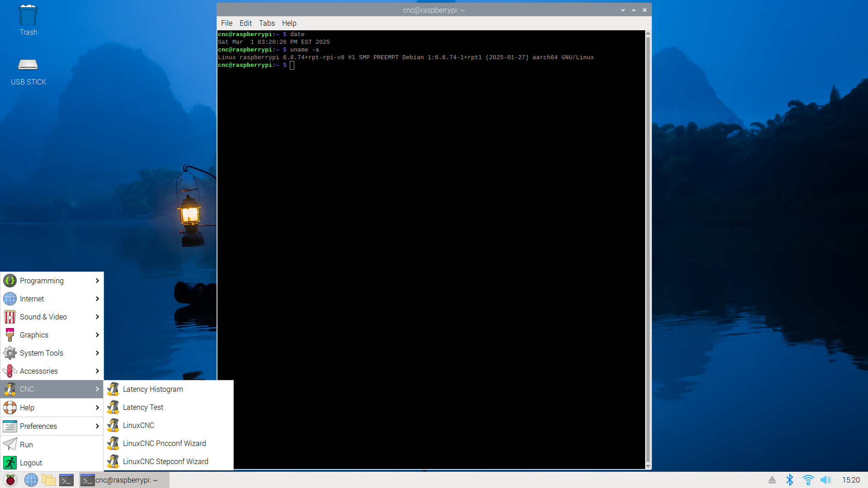Click the Help lifebuoy icon
Screen dimensions: 868x488
click(10, 408)
